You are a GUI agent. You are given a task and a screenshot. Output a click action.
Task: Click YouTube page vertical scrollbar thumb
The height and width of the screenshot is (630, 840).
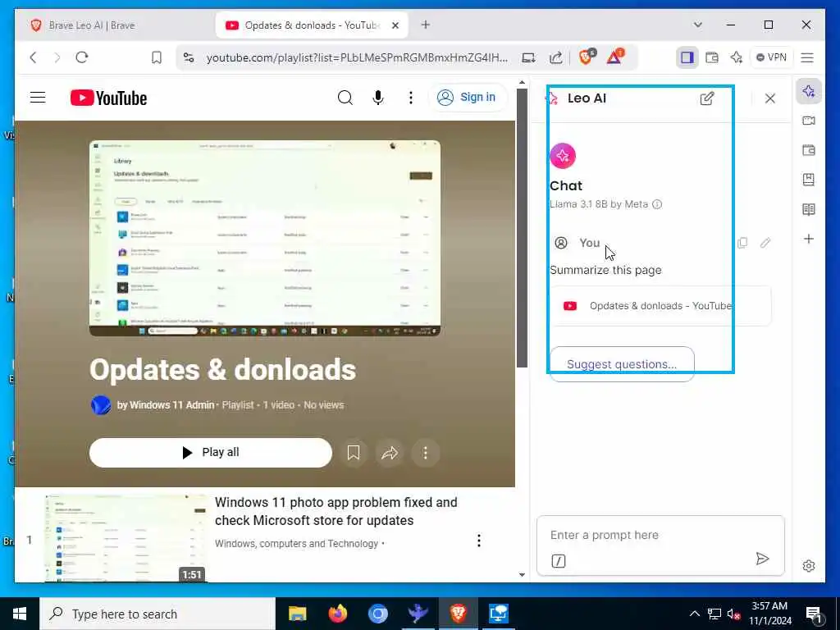(x=522, y=228)
